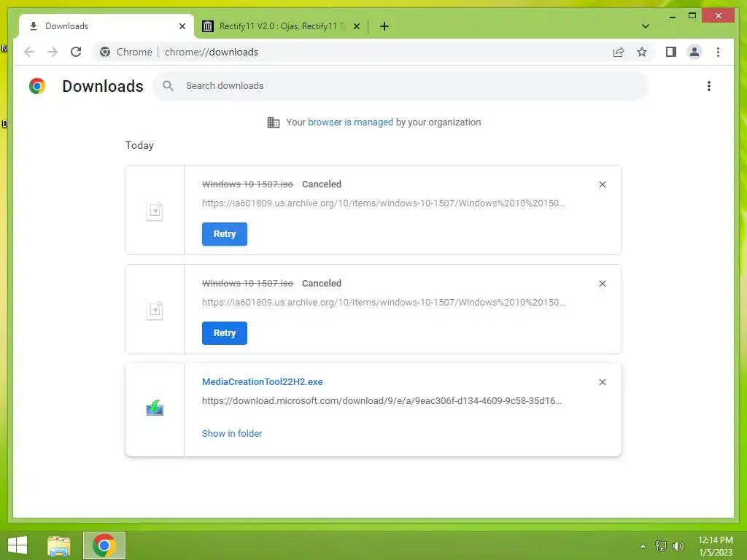
Task: Click the Chrome taskbar icon
Action: pyautogui.click(x=104, y=545)
